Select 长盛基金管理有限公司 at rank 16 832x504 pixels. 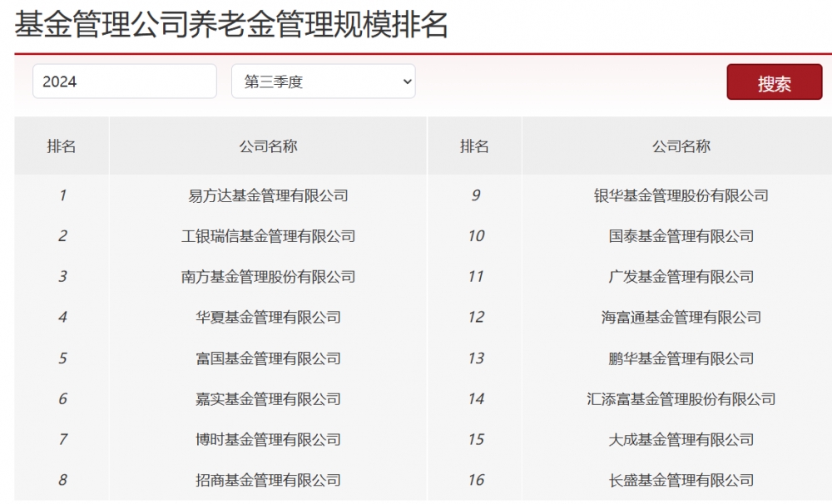tap(681, 480)
